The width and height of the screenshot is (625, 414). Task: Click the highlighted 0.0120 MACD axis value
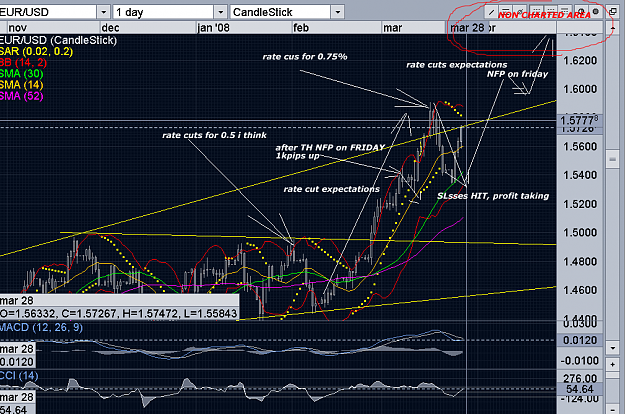(x=580, y=340)
